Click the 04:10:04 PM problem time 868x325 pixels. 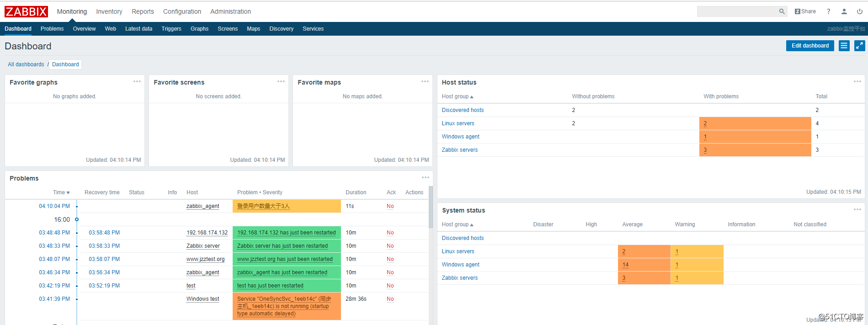pyautogui.click(x=54, y=206)
